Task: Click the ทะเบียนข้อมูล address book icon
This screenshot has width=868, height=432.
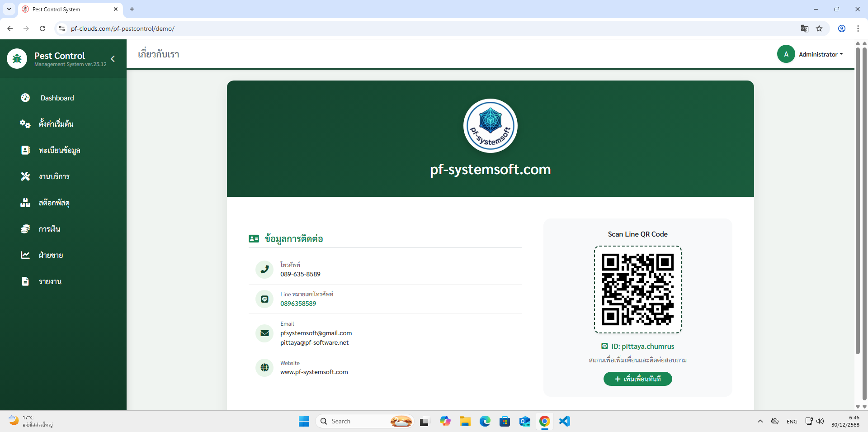Action: point(25,150)
